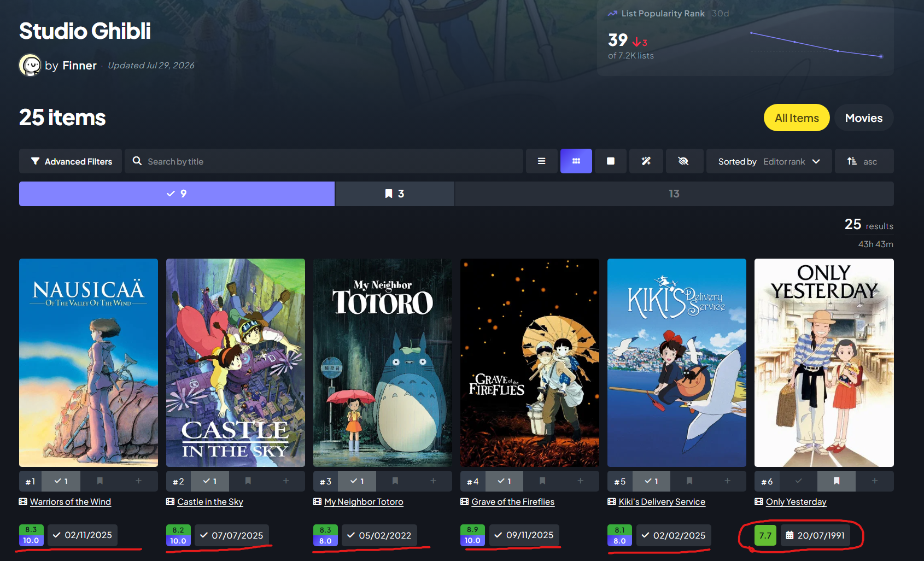
Task: Open the Castle in the Sky poster
Action: click(236, 363)
